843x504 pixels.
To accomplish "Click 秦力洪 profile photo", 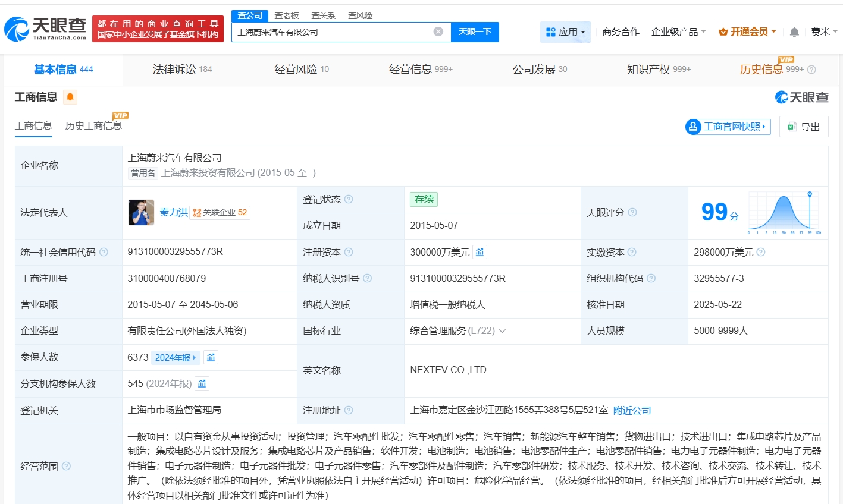I will (142, 212).
